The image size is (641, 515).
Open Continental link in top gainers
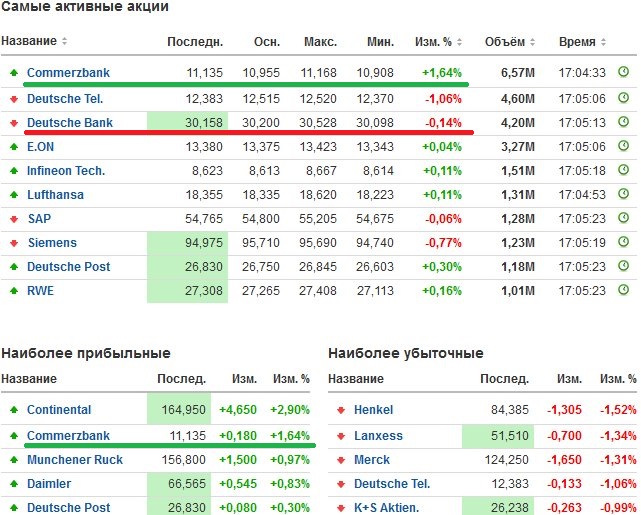pos(59,410)
